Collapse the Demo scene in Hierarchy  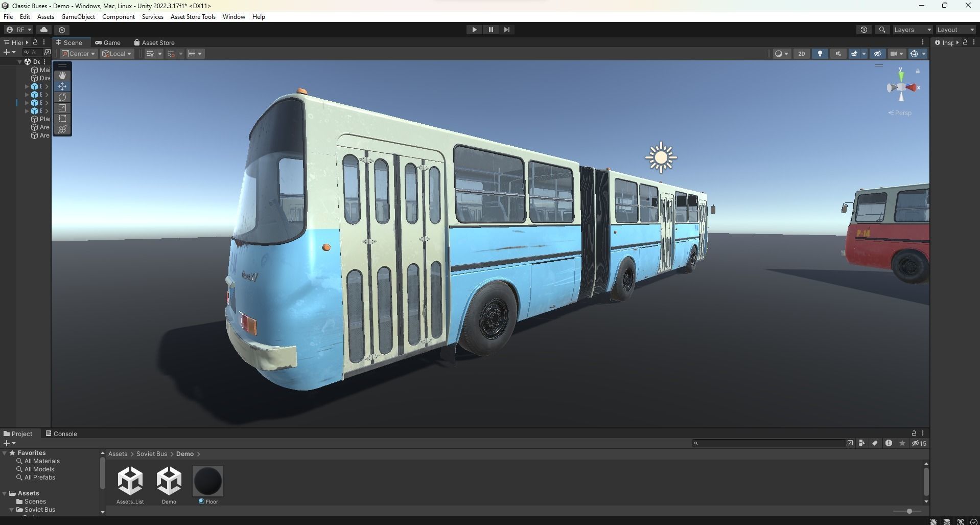[x=20, y=61]
